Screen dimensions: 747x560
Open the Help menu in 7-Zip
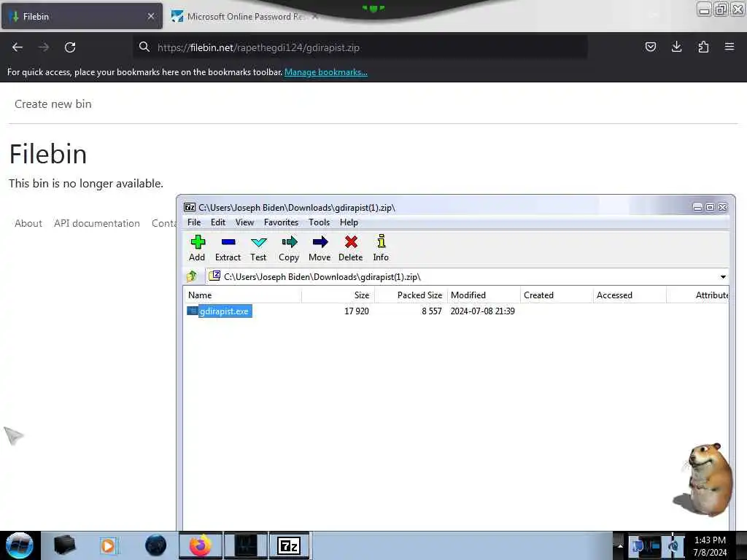349,222
